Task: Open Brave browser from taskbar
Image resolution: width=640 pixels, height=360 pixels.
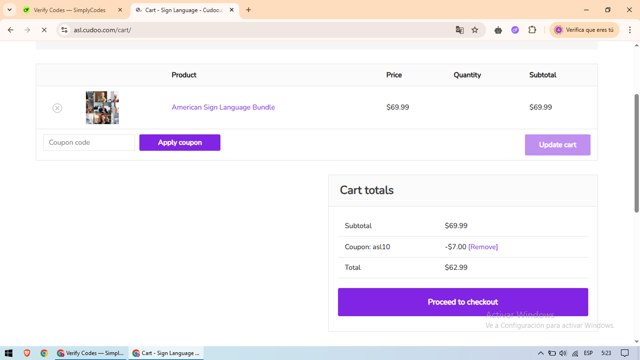Action: [27, 353]
